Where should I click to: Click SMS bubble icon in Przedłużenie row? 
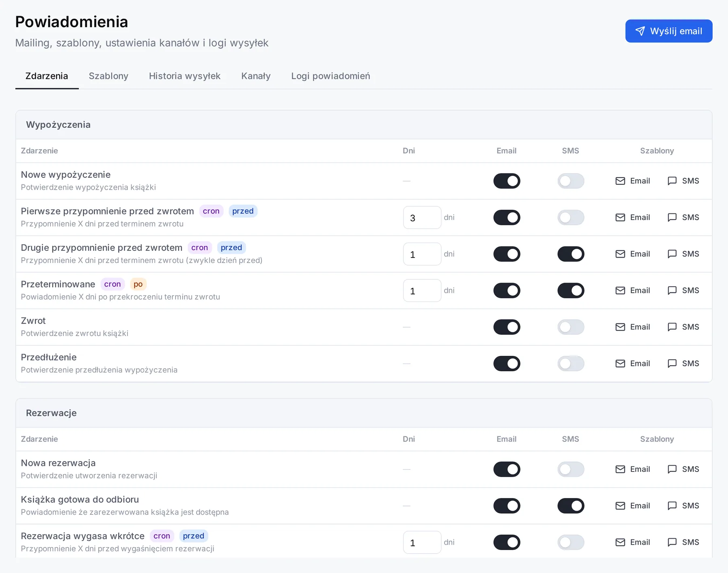pos(672,364)
